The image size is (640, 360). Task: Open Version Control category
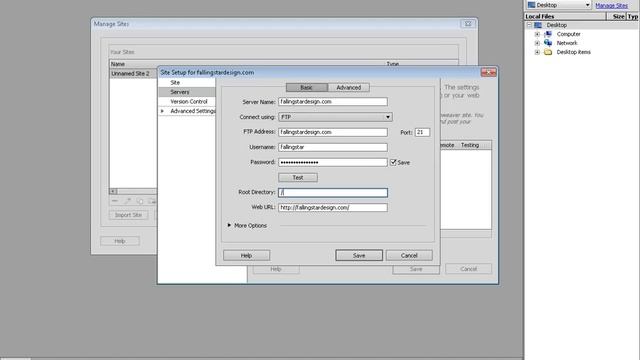click(x=189, y=101)
